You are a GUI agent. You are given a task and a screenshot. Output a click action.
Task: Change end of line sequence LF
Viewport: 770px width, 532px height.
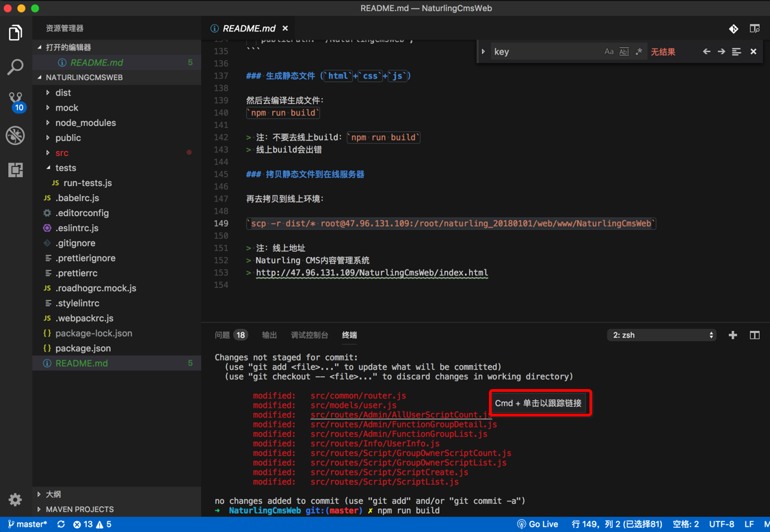point(749,524)
